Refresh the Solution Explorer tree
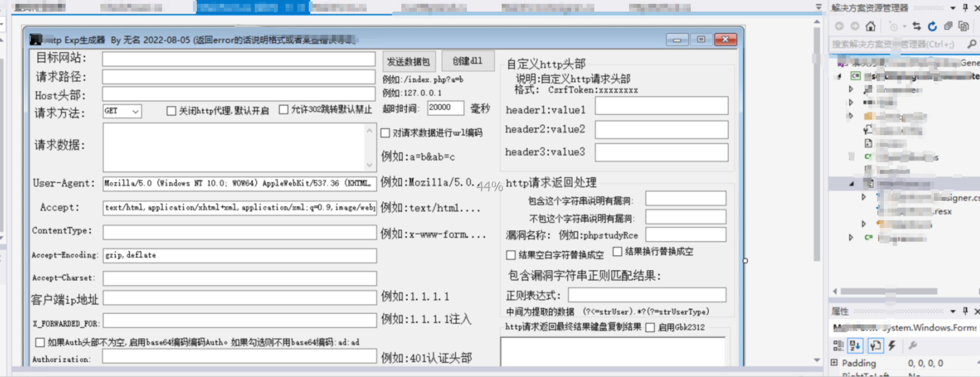This screenshot has height=377, width=980. pos(932,26)
